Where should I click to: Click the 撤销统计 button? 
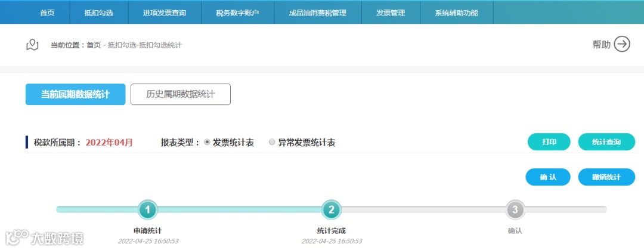coord(606,177)
